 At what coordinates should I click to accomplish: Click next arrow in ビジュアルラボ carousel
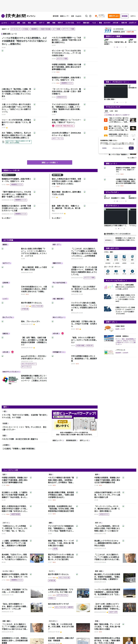pos(126,201)
